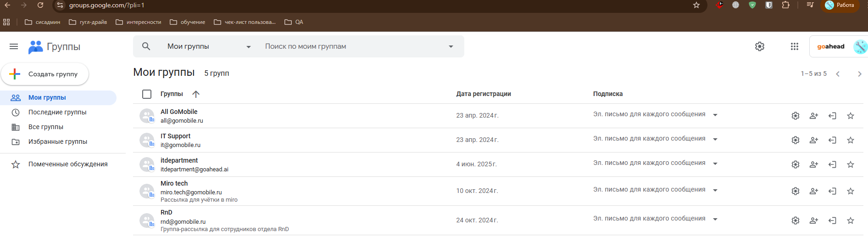
Task: Type in the Поиск по моим группам field
Action: pos(349,46)
